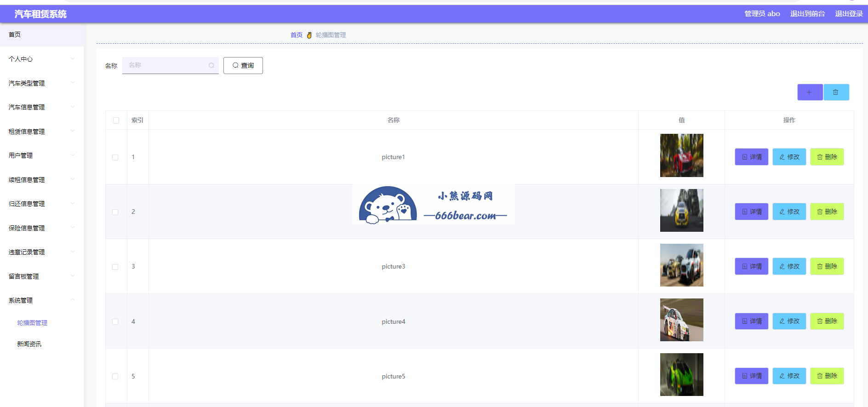868x407 pixels.
Task: Click the blue trash batch delete button
Action: [836, 92]
